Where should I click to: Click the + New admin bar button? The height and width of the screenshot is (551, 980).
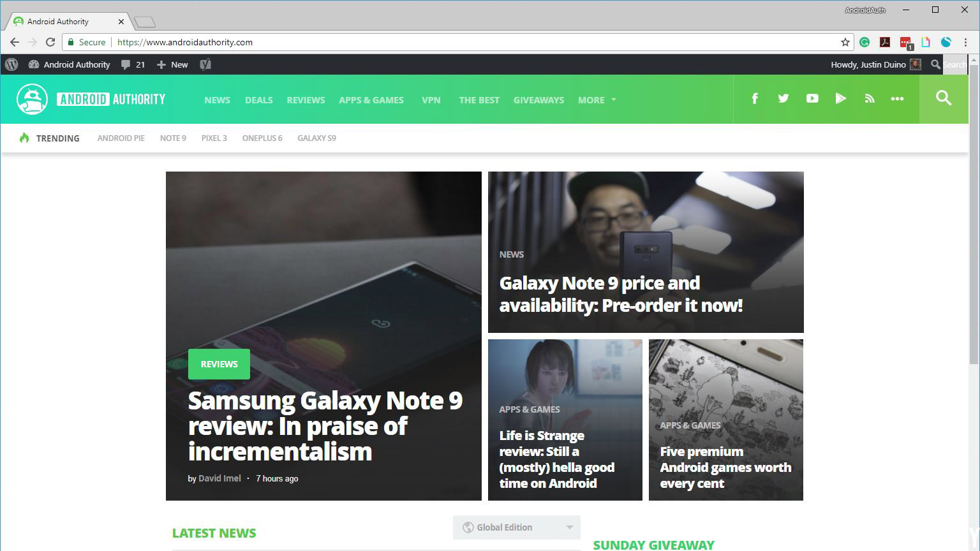(x=172, y=64)
